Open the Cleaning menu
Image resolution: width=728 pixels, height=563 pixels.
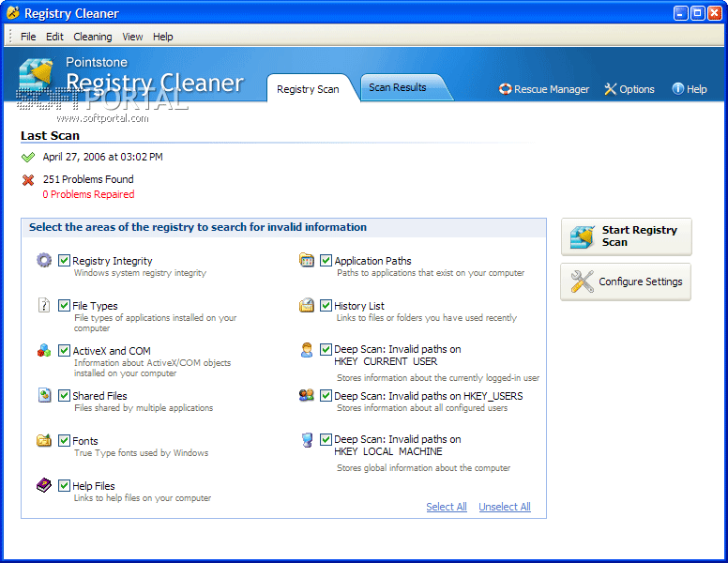tap(92, 37)
